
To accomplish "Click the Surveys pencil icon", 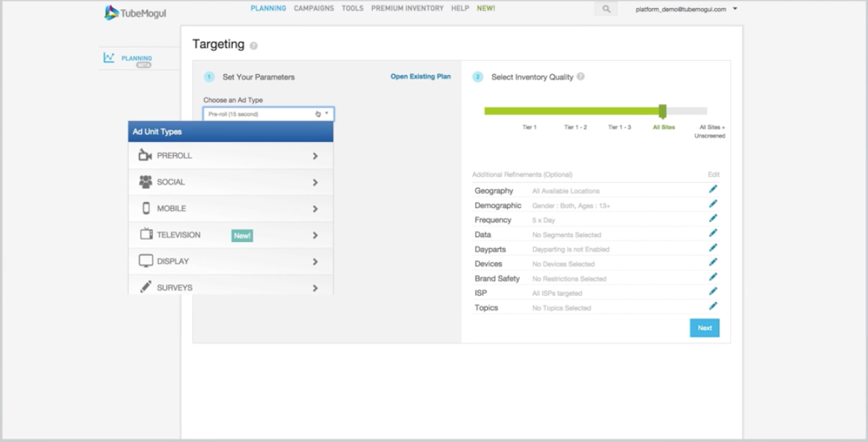I will [x=146, y=286].
